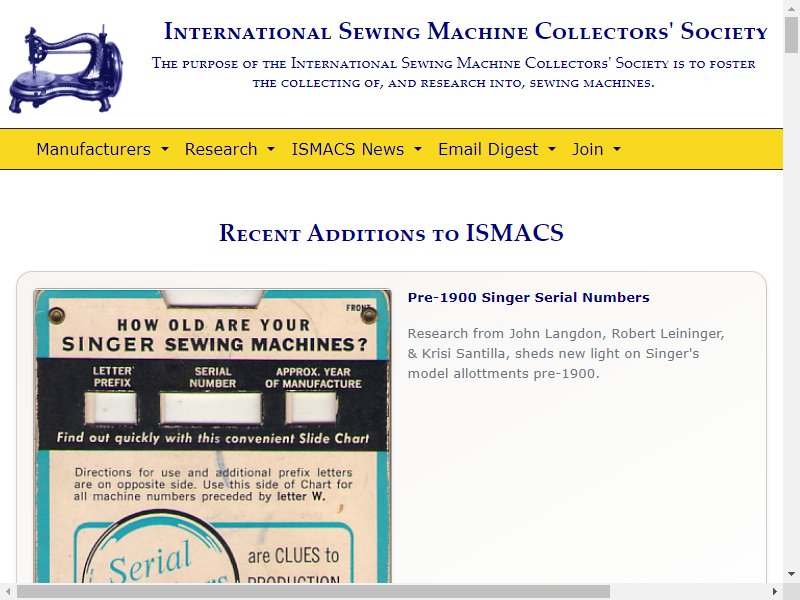Click the Recent Additions to ISMACS heading
The width and height of the screenshot is (800, 600).
point(391,233)
